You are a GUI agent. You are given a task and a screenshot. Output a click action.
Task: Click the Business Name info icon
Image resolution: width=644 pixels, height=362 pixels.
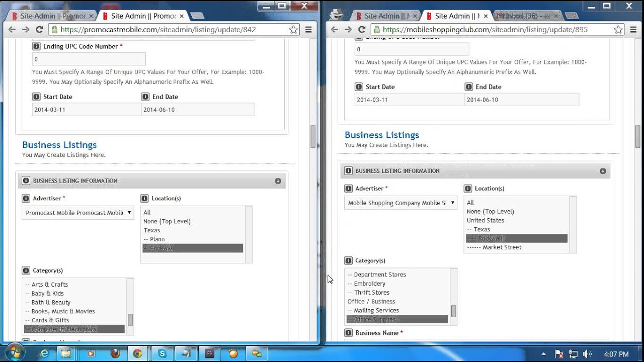pyautogui.click(x=348, y=333)
